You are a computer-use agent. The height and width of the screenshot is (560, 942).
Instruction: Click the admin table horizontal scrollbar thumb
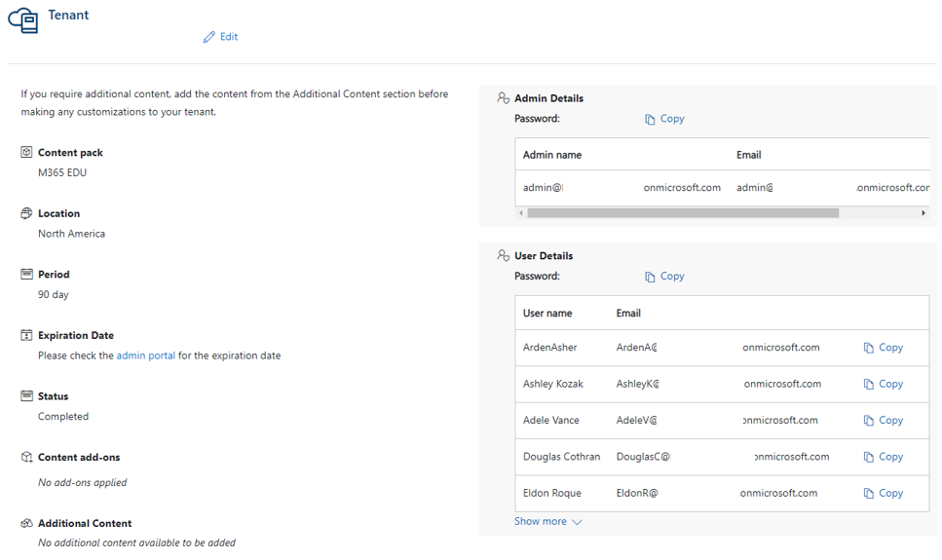coord(683,212)
